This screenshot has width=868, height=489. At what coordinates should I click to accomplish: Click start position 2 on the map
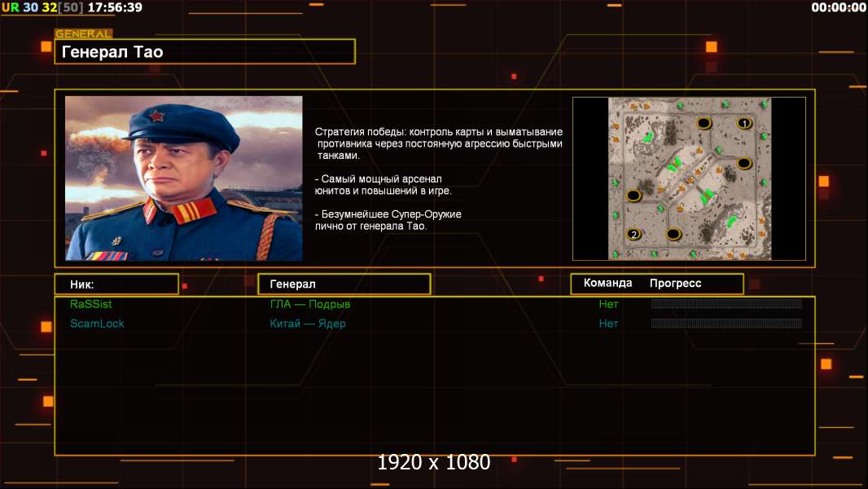633,234
